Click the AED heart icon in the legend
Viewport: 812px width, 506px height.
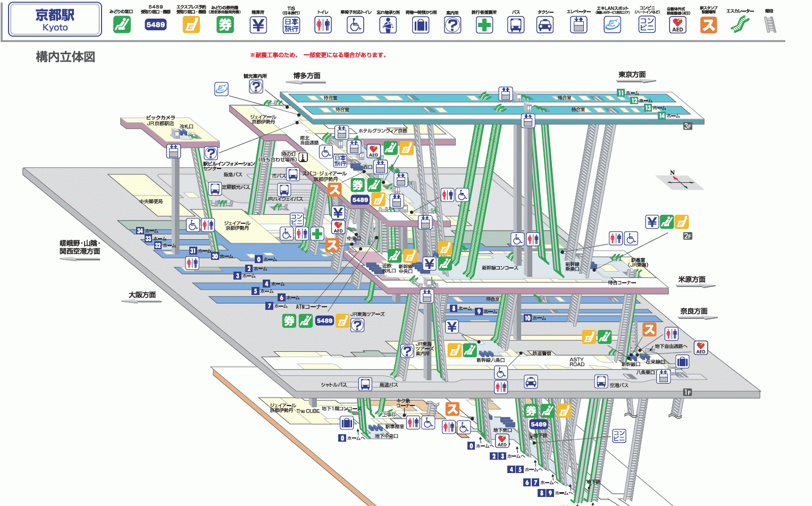pyautogui.click(x=677, y=25)
